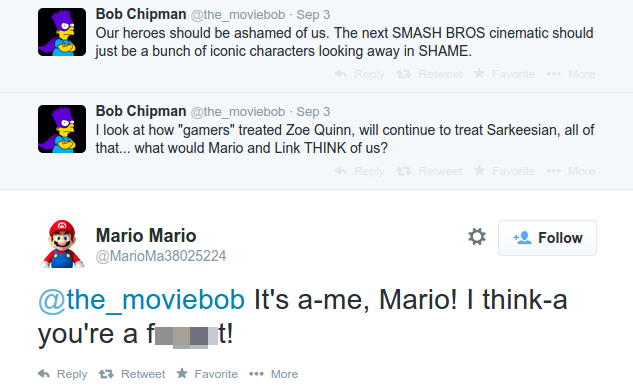Open More on the SMASH BROS tweet

click(570, 74)
